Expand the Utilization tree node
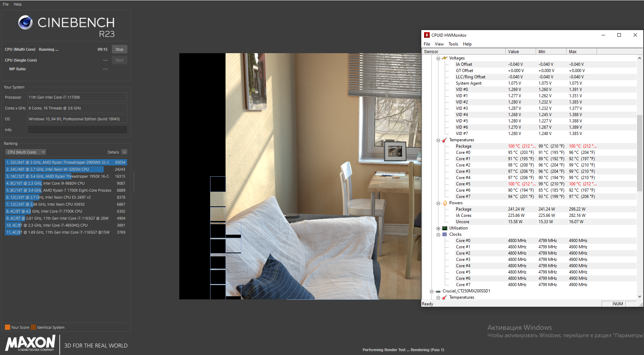This screenshot has width=644, height=355. [438, 228]
